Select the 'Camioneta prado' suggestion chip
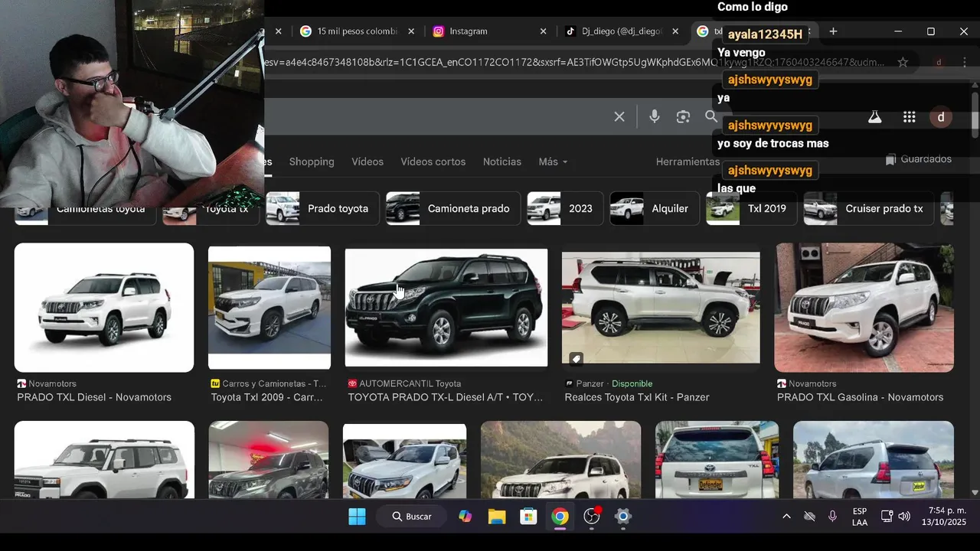This screenshot has height=551, width=980. click(453, 208)
